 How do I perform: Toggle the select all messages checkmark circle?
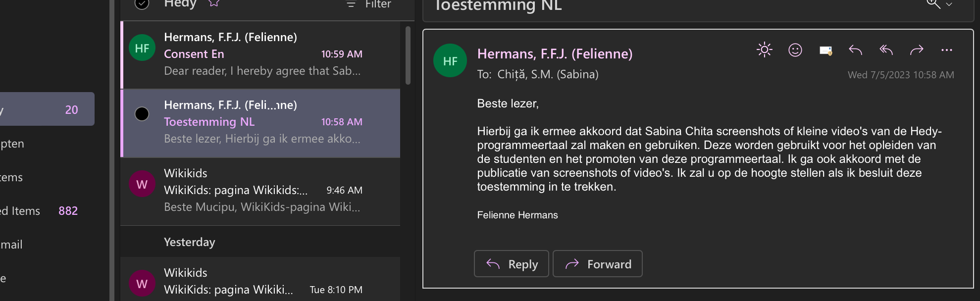[142, 4]
